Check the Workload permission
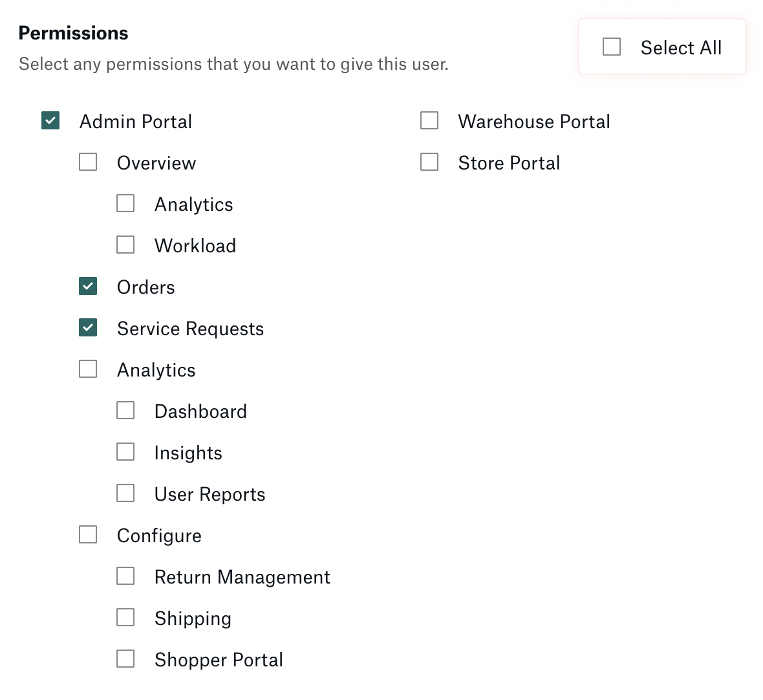 tap(125, 245)
